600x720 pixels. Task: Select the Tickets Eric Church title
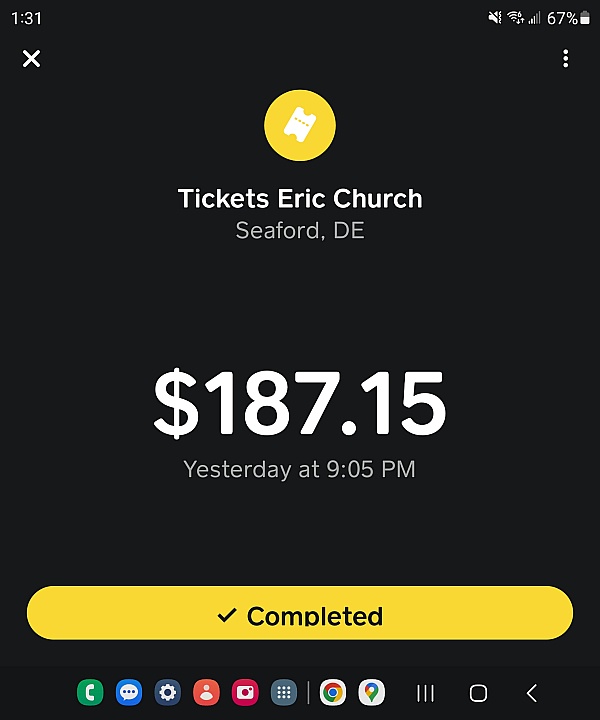(300, 198)
